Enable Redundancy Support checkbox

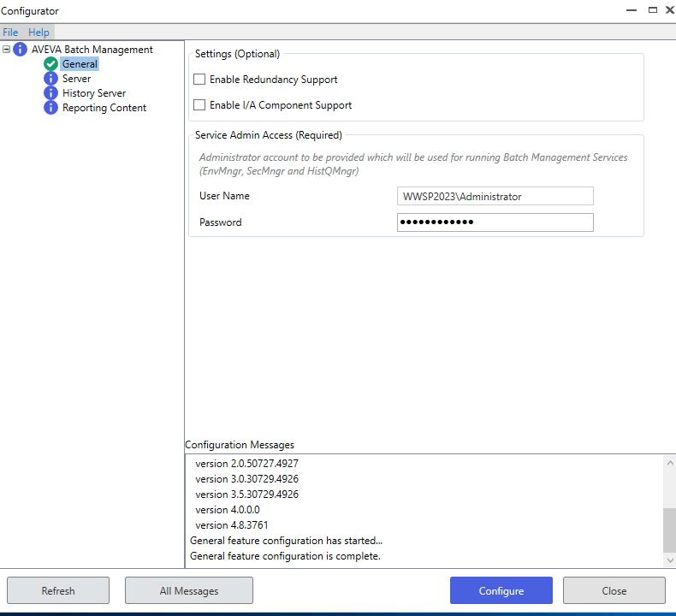coord(199,80)
